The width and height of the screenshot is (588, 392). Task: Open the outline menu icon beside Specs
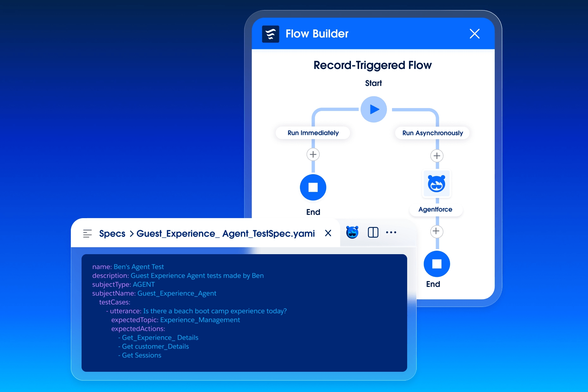pyautogui.click(x=87, y=234)
